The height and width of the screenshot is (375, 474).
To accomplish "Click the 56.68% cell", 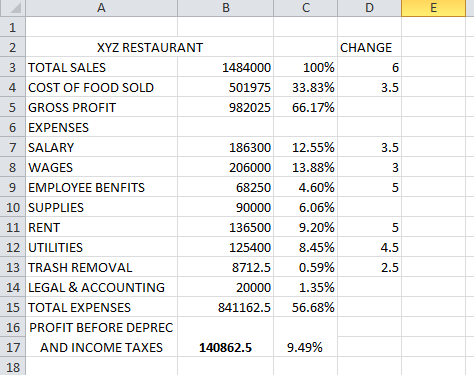I will click(306, 307).
